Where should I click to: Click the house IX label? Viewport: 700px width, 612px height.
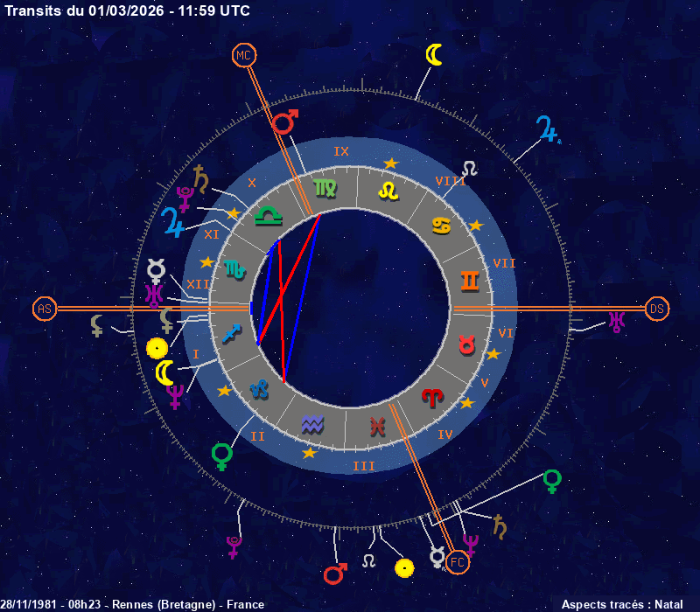click(x=341, y=151)
